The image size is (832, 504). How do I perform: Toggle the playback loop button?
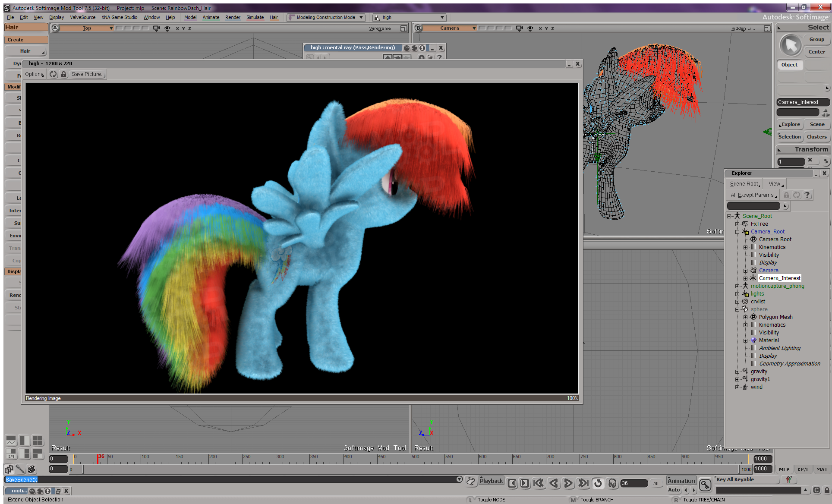click(598, 483)
